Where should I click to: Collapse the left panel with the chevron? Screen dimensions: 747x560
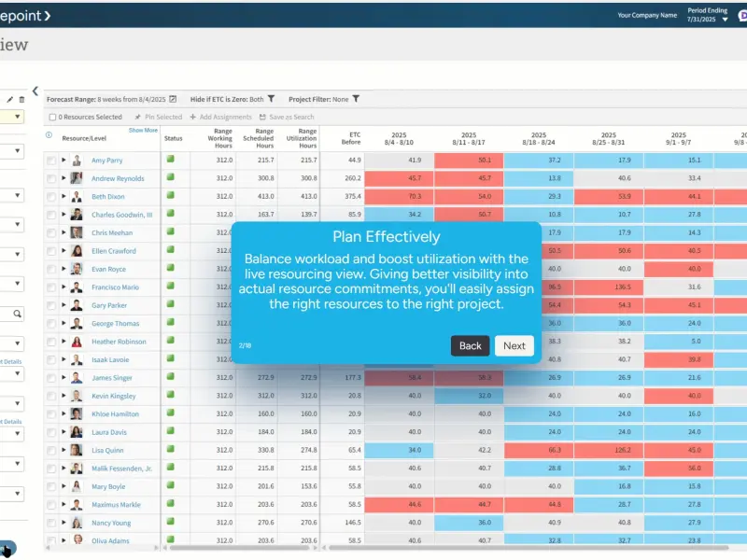pyautogui.click(x=35, y=91)
